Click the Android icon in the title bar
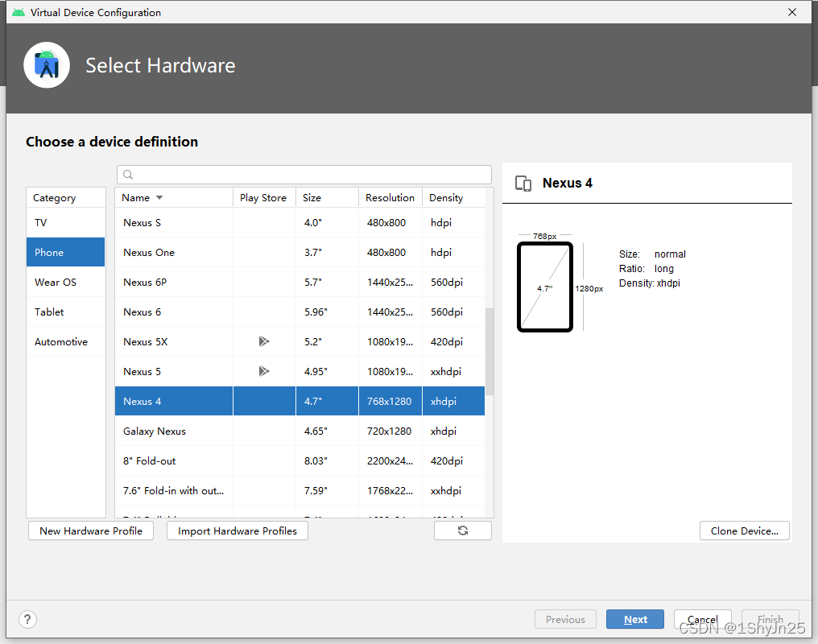This screenshot has width=818, height=644. (19, 12)
